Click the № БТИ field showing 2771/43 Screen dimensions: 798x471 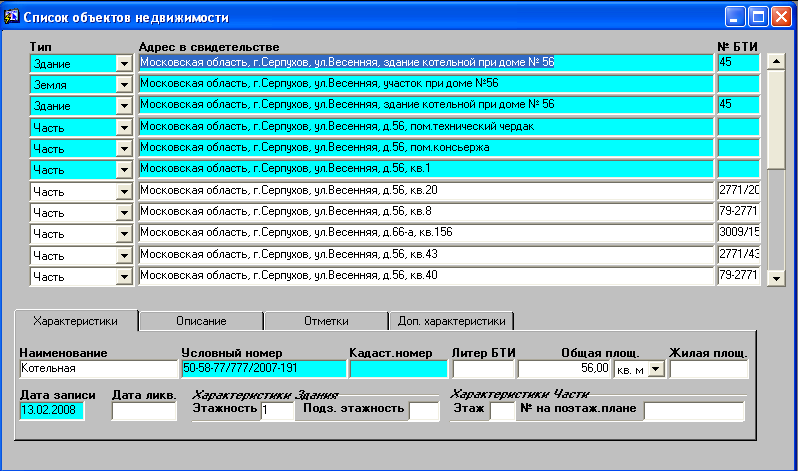click(x=738, y=254)
